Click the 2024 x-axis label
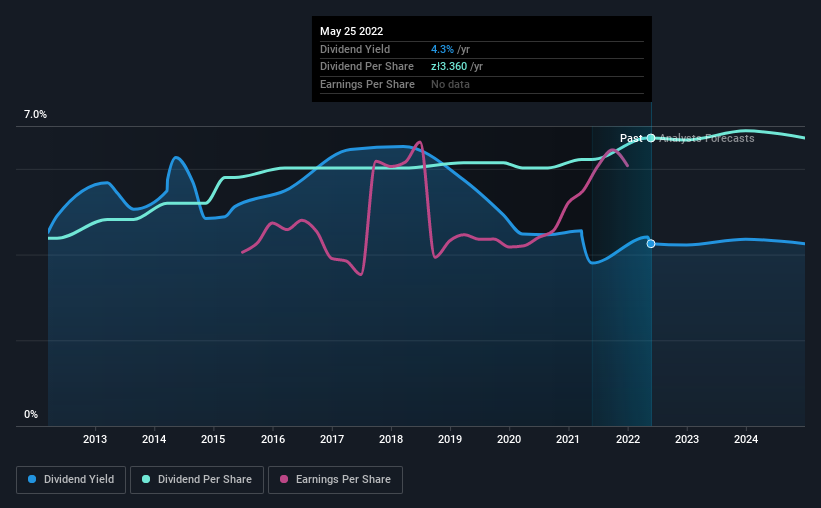Image resolution: width=821 pixels, height=508 pixels. pos(746,439)
